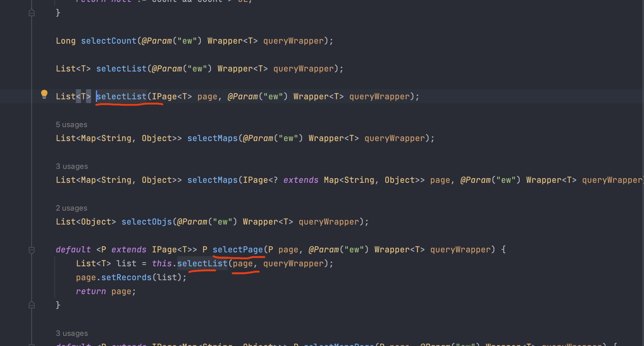Click the selectObjs method name
Viewport: 644px width, 346px height.
(x=146, y=222)
